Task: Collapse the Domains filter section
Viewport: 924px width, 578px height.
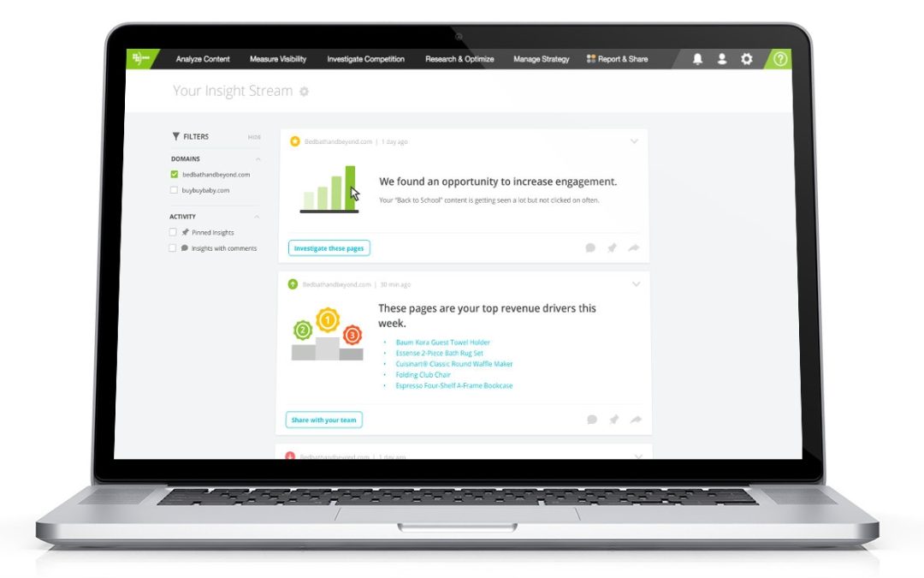Action: (258, 159)
